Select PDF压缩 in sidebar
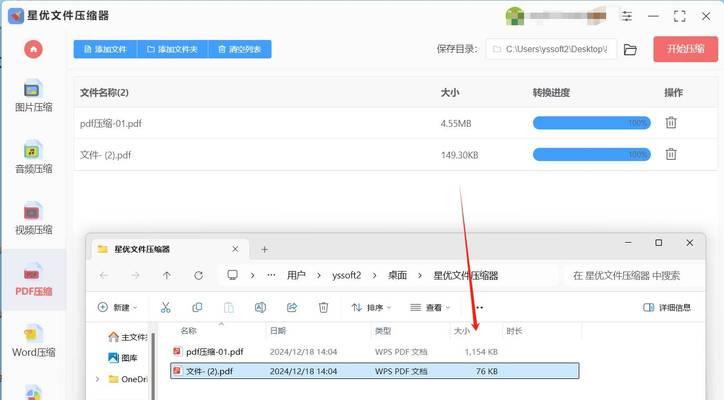Image resolution: width=724 pixels, height=400 pixels. pos(33,280)
